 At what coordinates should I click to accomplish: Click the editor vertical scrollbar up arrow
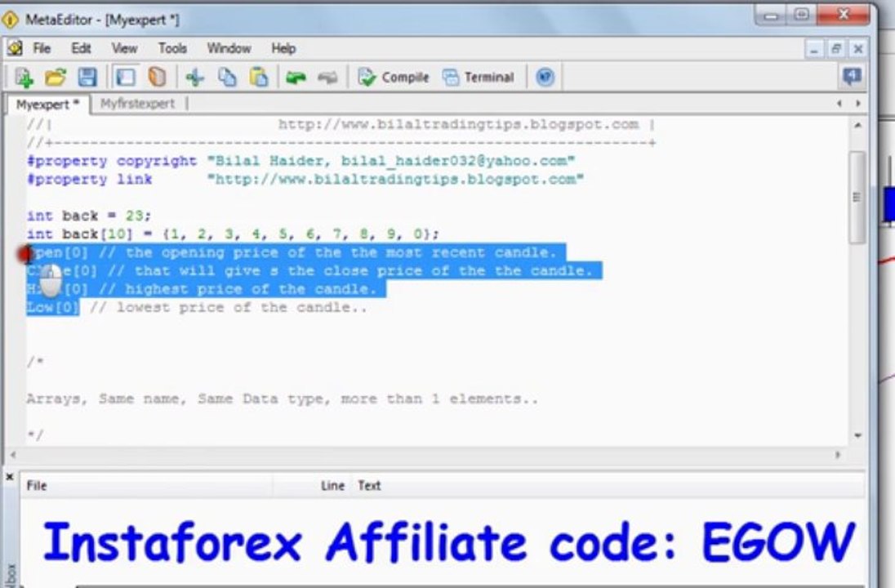tap(857, 125)
